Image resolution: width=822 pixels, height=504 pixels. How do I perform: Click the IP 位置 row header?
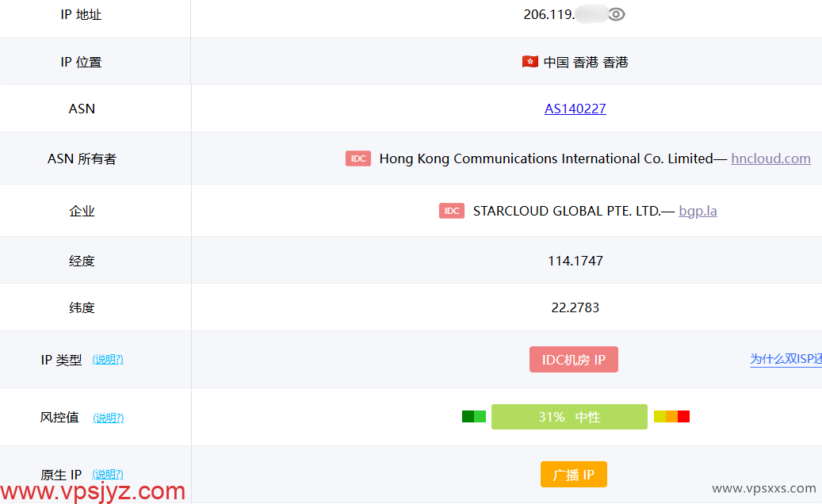82,62
